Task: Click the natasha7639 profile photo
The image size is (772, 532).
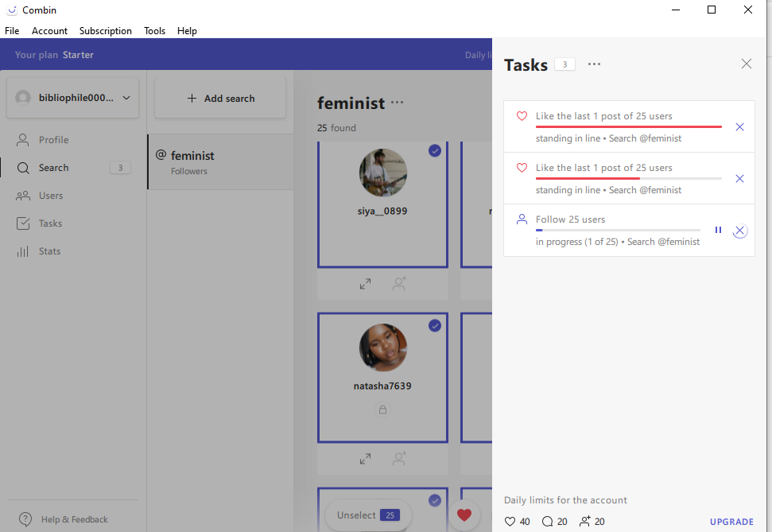Action: [x=382, y=348]
